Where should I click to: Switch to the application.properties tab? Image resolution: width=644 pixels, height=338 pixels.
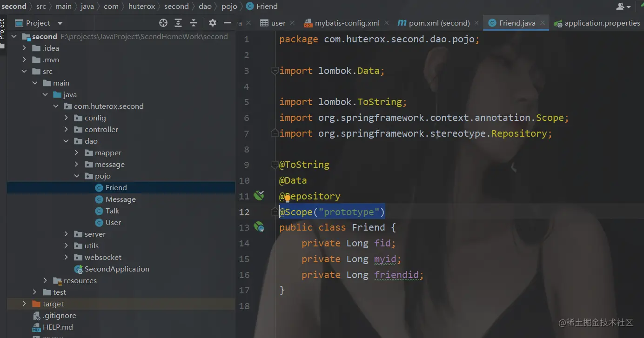[x=597, y=23]
